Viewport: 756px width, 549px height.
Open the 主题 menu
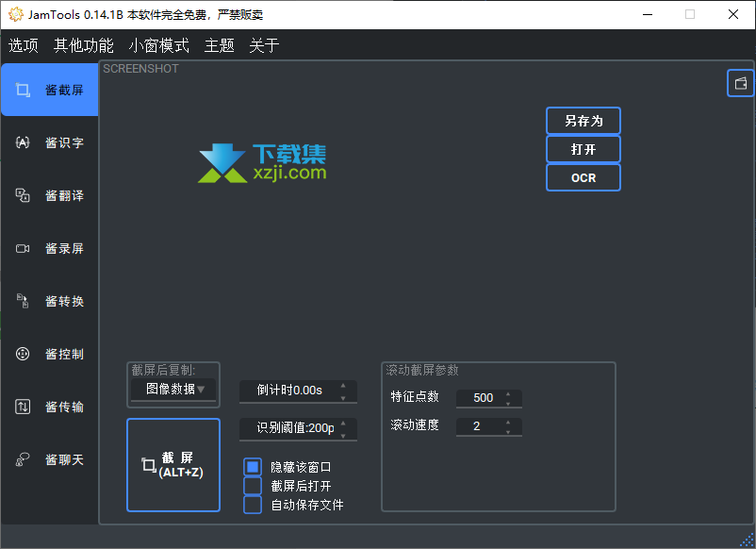(x=219, y=45)
